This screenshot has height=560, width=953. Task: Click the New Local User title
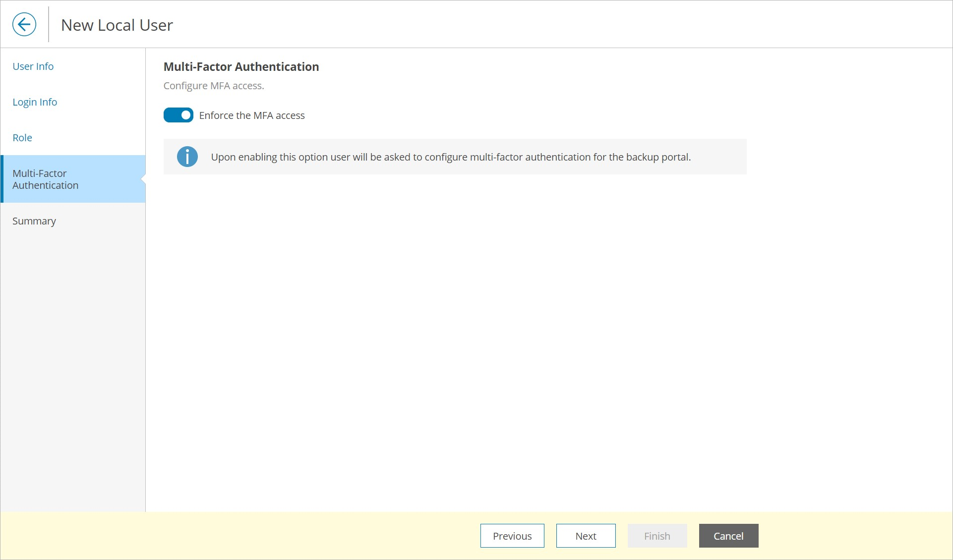pyautogui.click(x=117, y=25)
